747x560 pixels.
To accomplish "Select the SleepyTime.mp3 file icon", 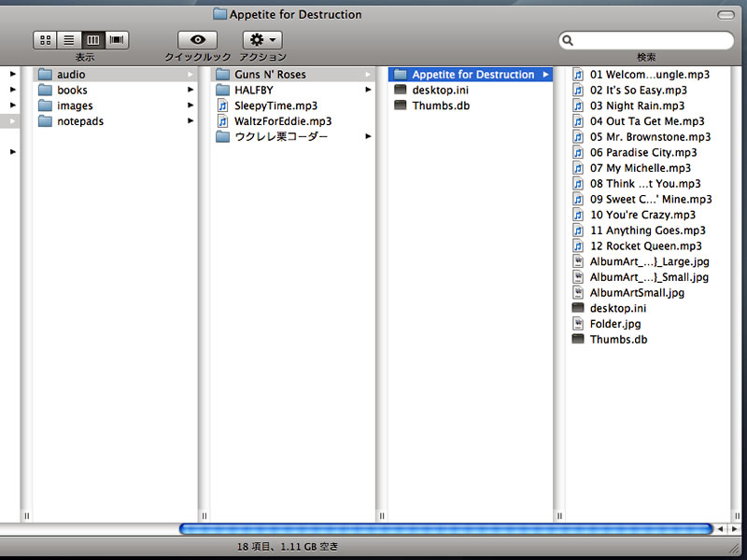I will tap(222, 106).
